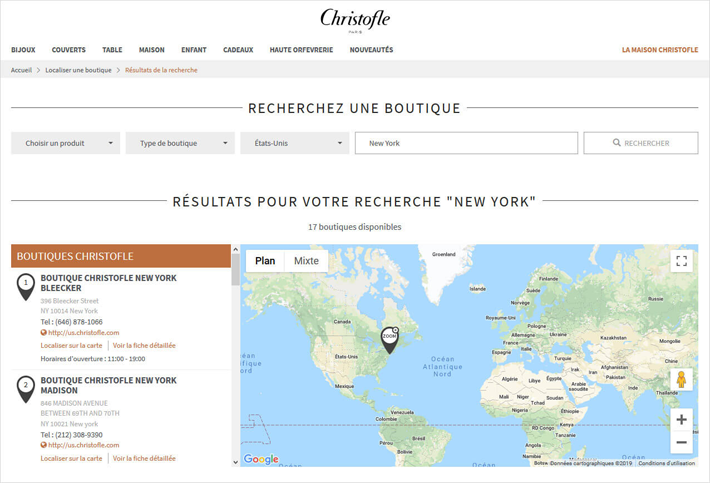Click the boutique list scroll up arrow
The width and height of the screenshot is (710, 483).
pos(235,249)
